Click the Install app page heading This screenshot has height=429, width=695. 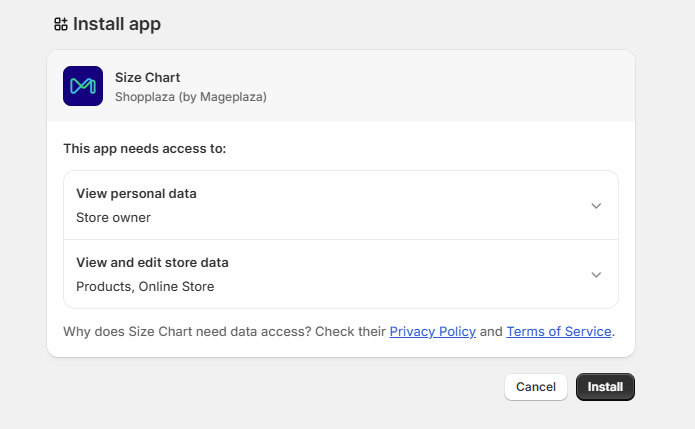tap(117, 24)
